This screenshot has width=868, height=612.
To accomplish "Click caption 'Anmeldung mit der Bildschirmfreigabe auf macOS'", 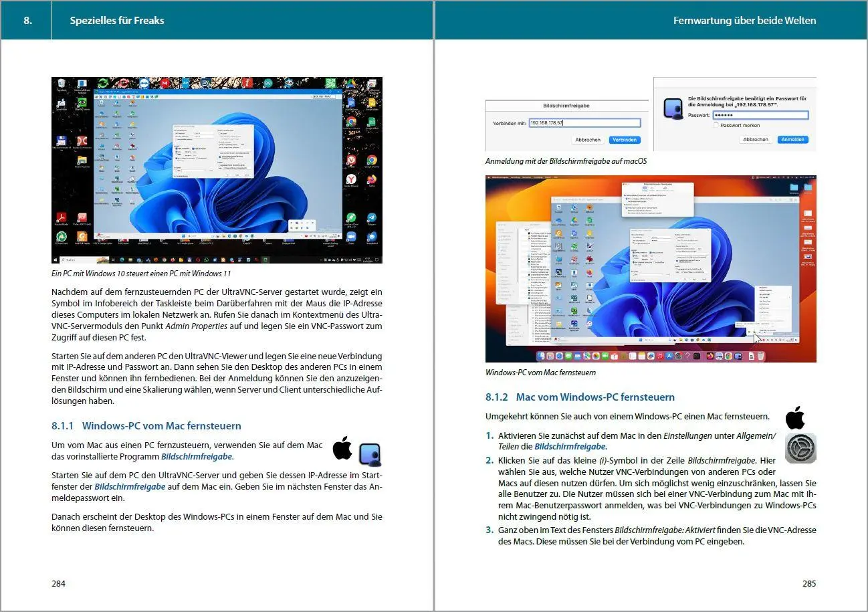I will 566,161.
